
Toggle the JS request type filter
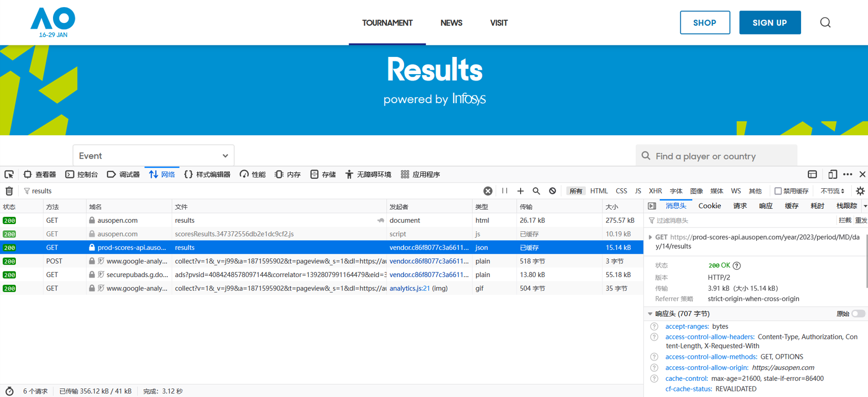[638, 191]
